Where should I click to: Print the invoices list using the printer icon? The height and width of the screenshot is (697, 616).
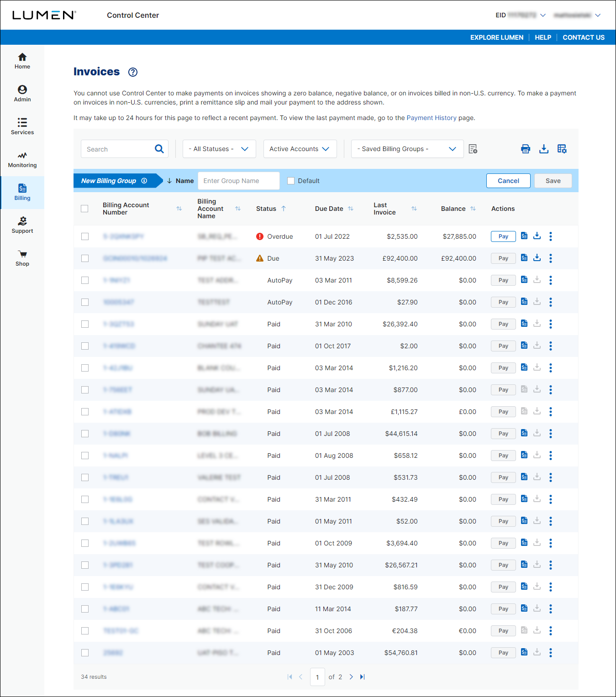[526, 149]
